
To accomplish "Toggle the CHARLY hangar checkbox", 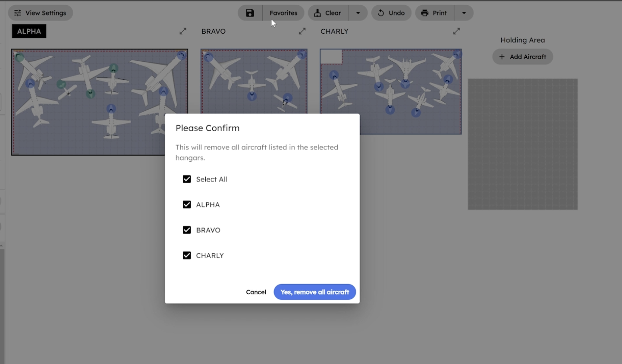I will [x=187, y=255].
